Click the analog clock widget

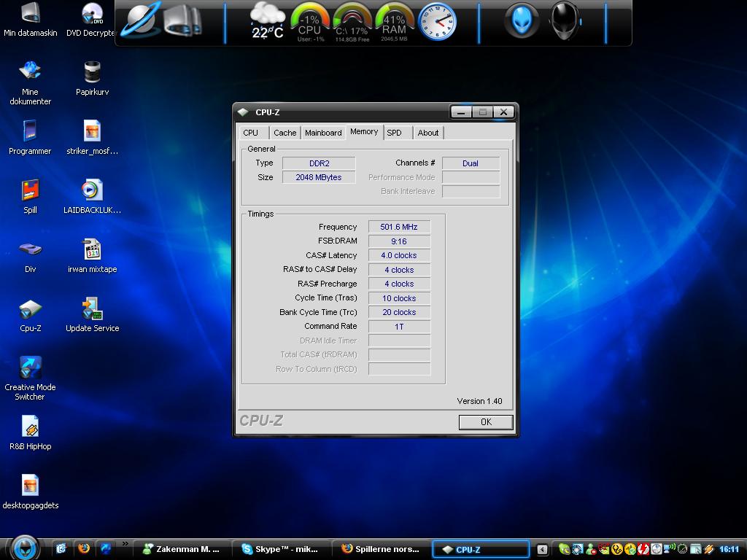tap(438, 21)
